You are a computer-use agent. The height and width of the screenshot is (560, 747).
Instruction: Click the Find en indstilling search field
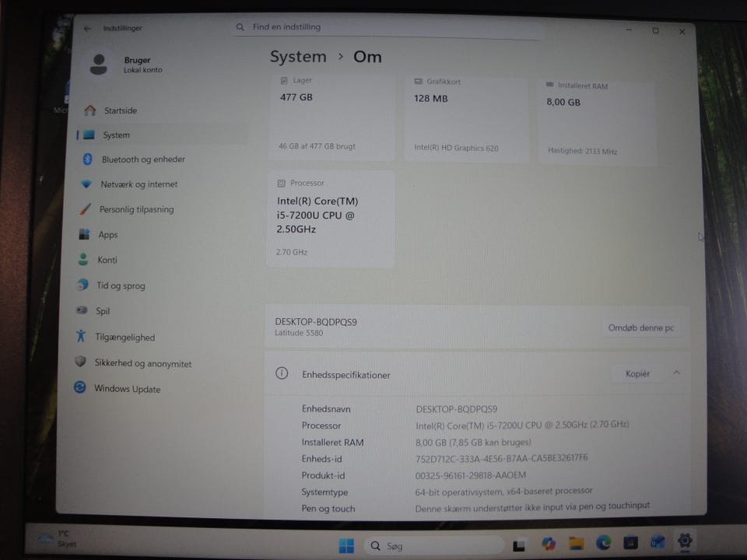point(388,28)
